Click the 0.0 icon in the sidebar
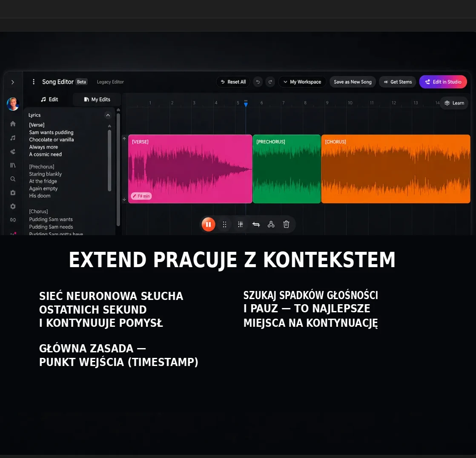Screen dimensions: 476x458 (x=13, y=220)
